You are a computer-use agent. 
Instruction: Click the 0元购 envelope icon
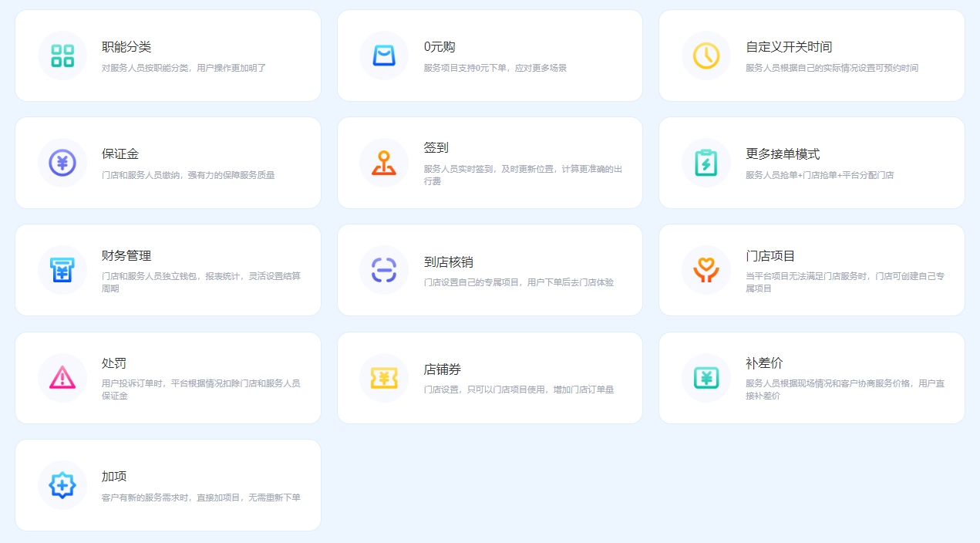click(x=384, y=55)
